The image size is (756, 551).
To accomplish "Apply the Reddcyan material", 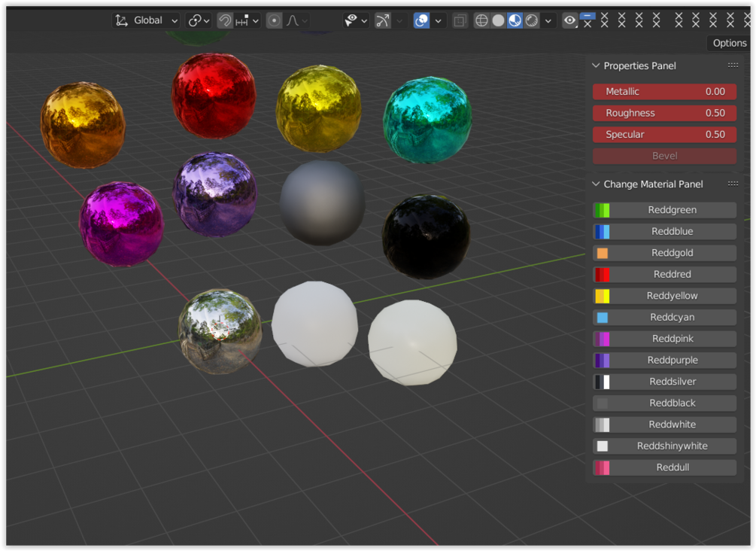I will tap(664, 317).
